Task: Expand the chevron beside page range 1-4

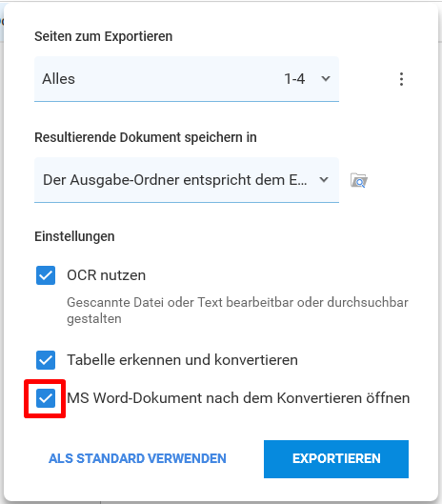Action: [326, 79]
